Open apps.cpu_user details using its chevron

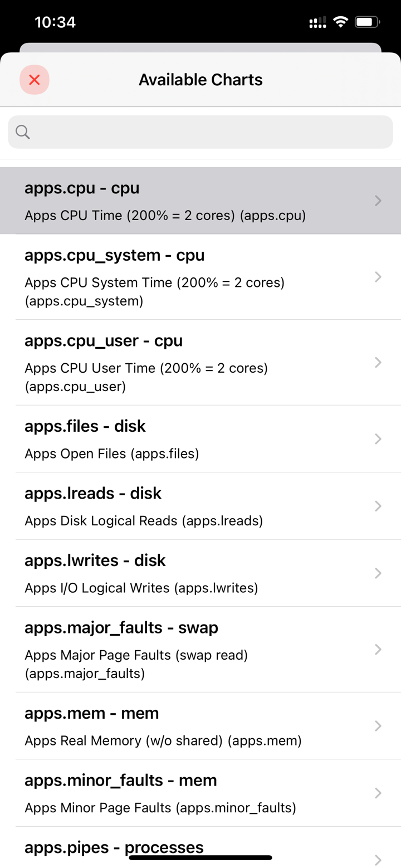(378, 363)
